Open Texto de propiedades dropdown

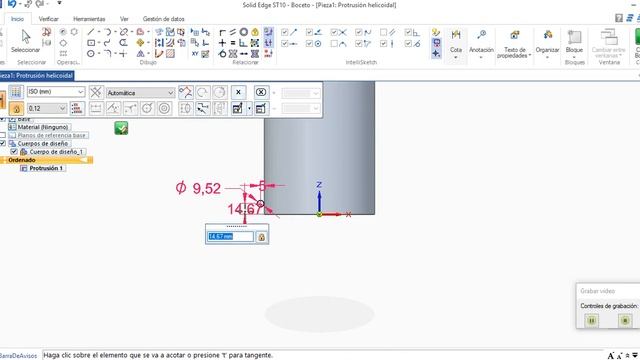pyautogui.click(x=529, y=56)
